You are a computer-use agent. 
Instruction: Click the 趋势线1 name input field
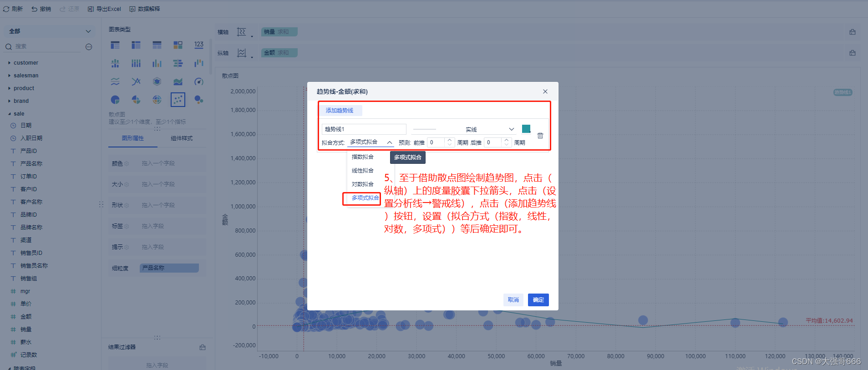(364, 129)
